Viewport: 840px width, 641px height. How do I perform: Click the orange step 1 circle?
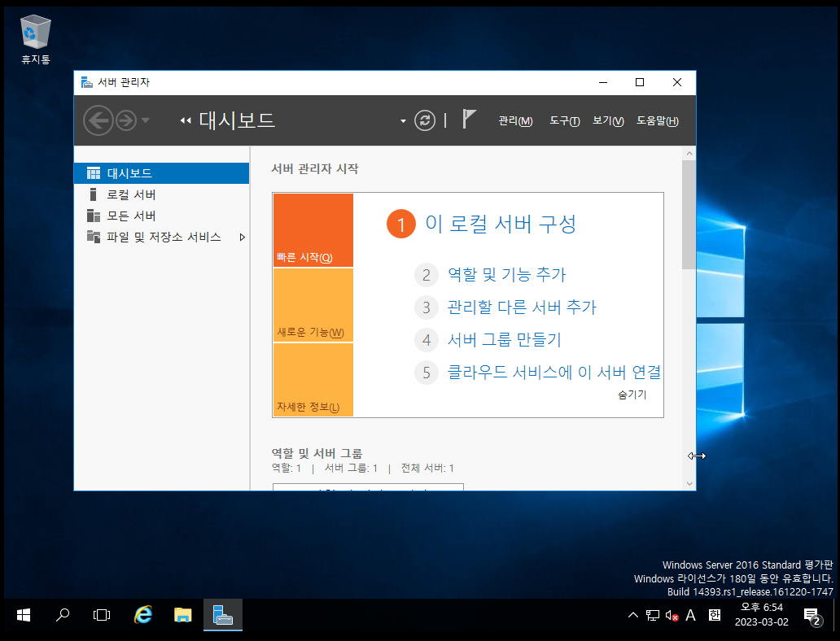click(x=400, y=224)
